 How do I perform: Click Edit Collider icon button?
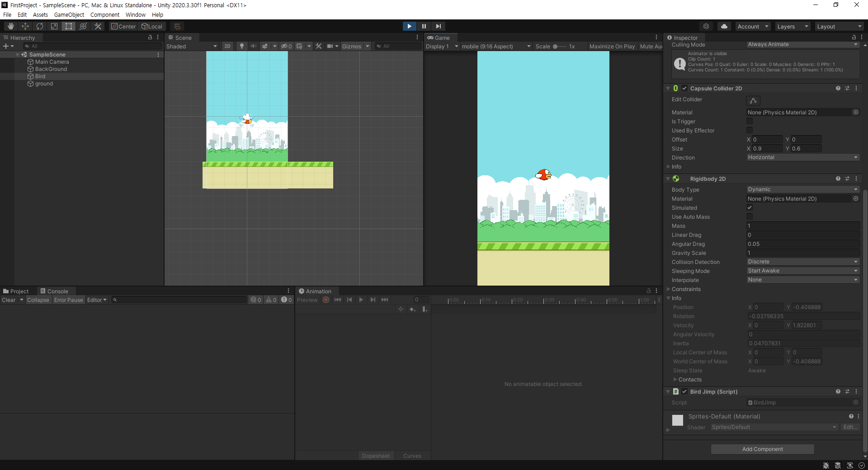tap(753, 101)
